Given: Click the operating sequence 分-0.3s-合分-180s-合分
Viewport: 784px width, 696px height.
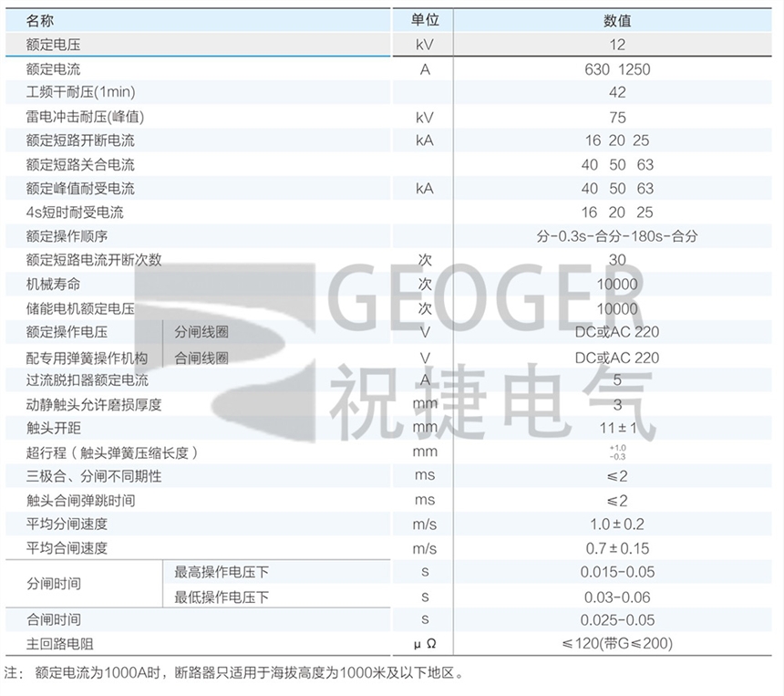Looking at the screenshot, I should (617, 236).
